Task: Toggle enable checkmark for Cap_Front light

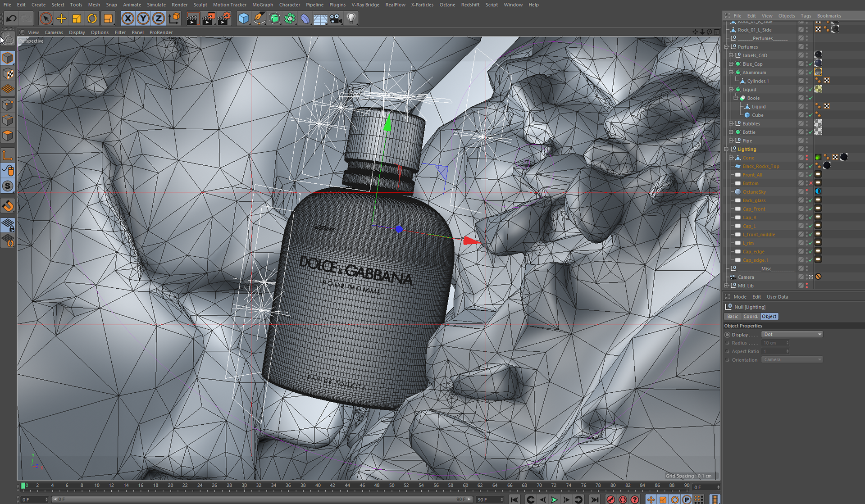Action: click(811, 209)
